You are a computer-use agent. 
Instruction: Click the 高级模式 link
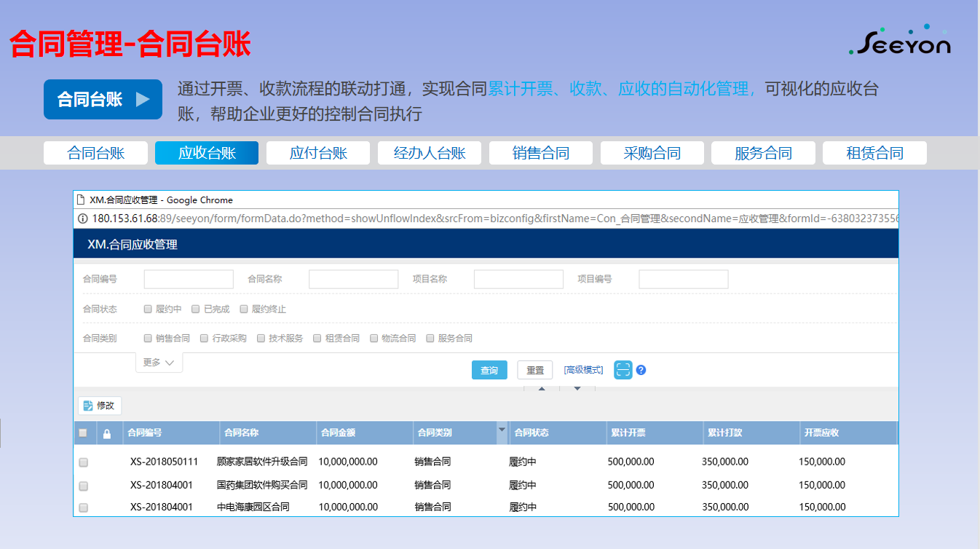[x=583, y=370]
